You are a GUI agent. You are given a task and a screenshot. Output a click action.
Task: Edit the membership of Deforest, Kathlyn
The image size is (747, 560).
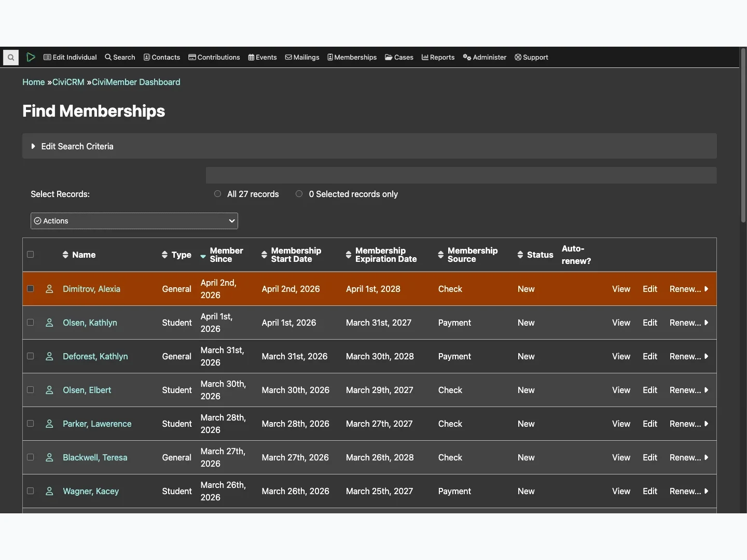point(650,356)
